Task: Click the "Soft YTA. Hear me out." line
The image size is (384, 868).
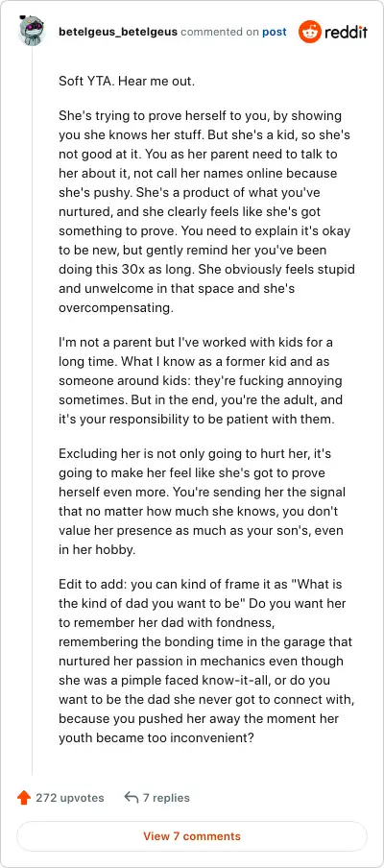Action: [x=127, y=82]
